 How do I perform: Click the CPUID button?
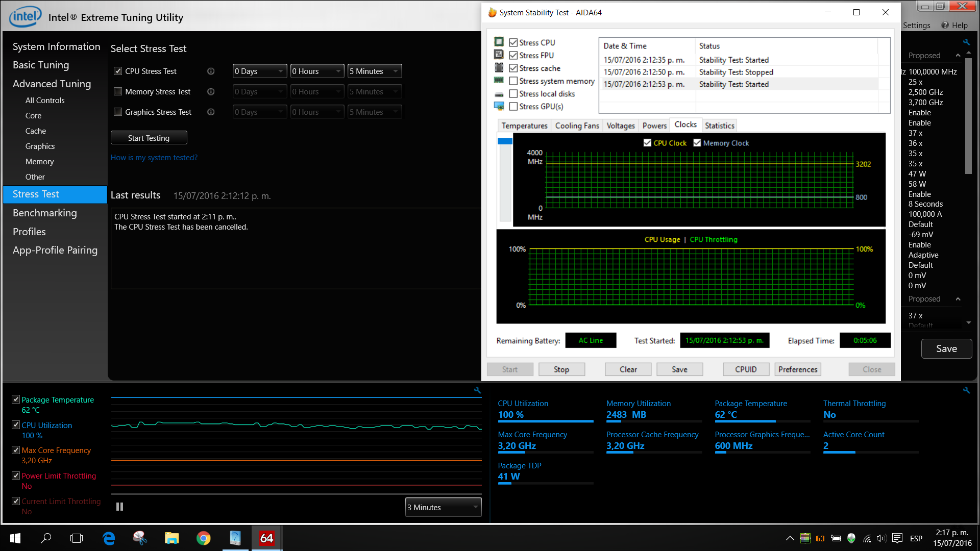tap(746, 369)
